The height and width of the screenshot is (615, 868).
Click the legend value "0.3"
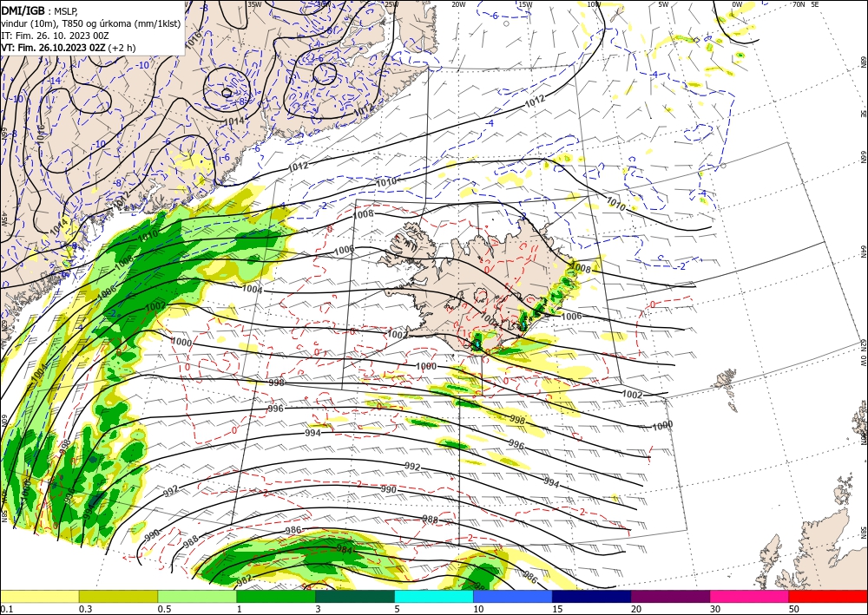pos(85,609)
